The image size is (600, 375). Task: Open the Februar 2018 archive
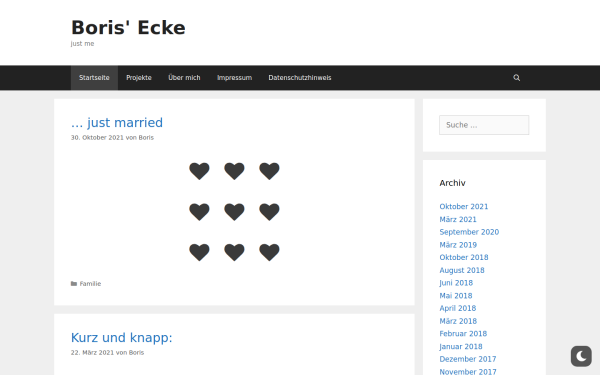[463, 334]
